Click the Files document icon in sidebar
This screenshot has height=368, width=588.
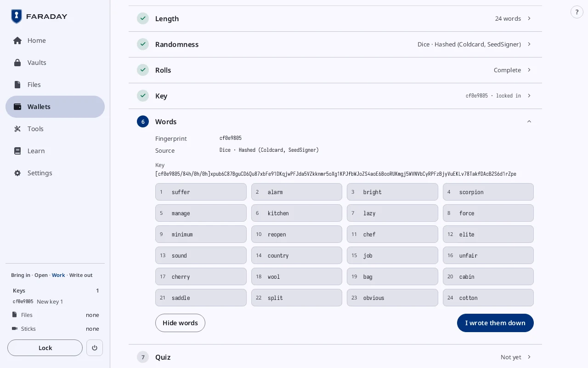point(17,85)
